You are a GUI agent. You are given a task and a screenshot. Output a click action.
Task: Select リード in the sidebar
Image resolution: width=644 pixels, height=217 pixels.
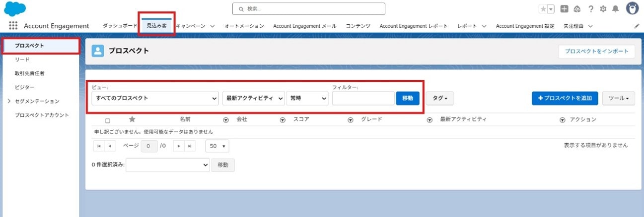[22, 59]
